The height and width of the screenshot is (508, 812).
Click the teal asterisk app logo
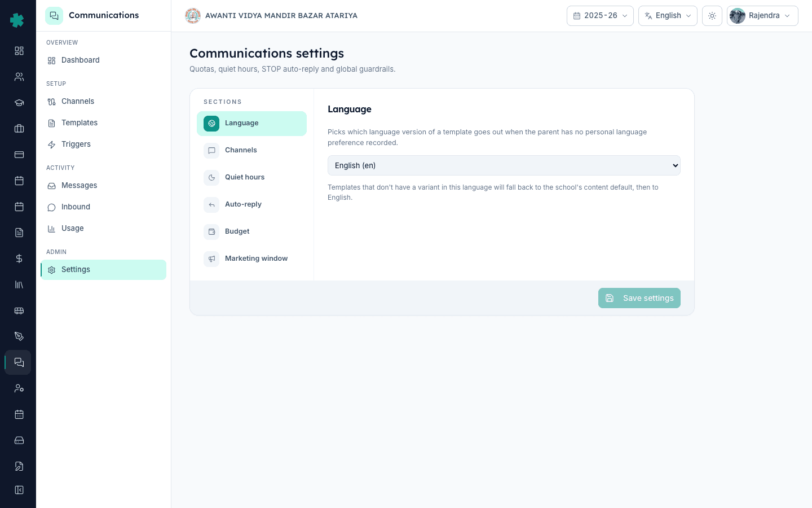tap(17, 20)
